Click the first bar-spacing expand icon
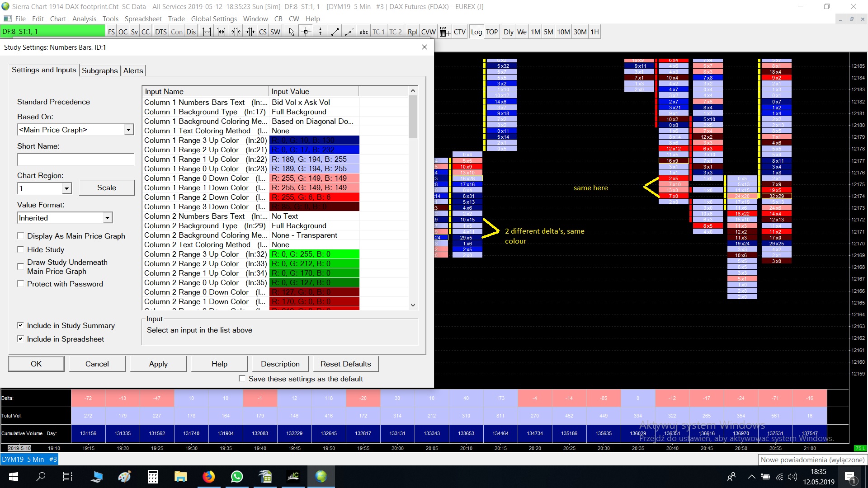The height and width of the screenshot is (488, 868). [x=207, y=32]
